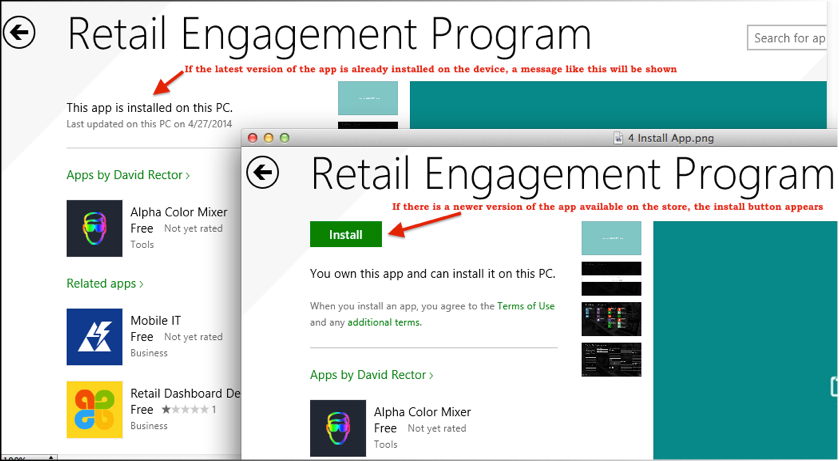
Task: Expand 'Apps by David Rector' in the background window
Action: [x=128, y=175]
